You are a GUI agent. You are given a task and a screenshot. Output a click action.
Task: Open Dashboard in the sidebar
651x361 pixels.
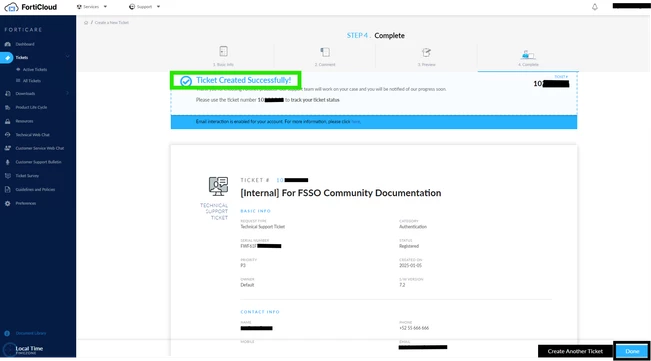(25, 44)
